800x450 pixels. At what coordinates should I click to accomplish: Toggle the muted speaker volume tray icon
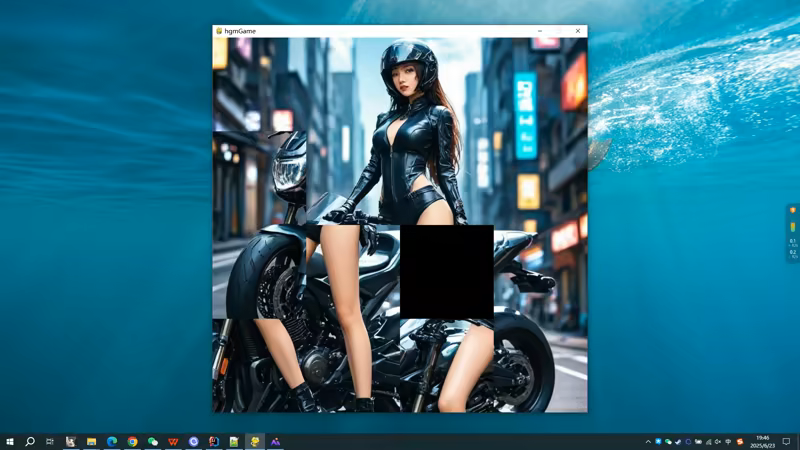(718, 441)
